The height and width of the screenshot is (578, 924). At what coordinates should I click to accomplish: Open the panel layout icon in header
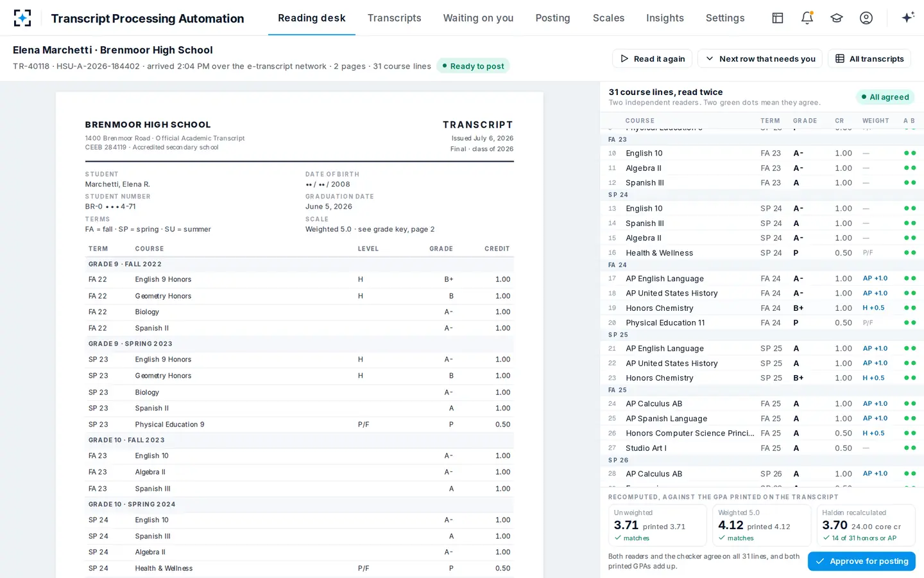778,18
